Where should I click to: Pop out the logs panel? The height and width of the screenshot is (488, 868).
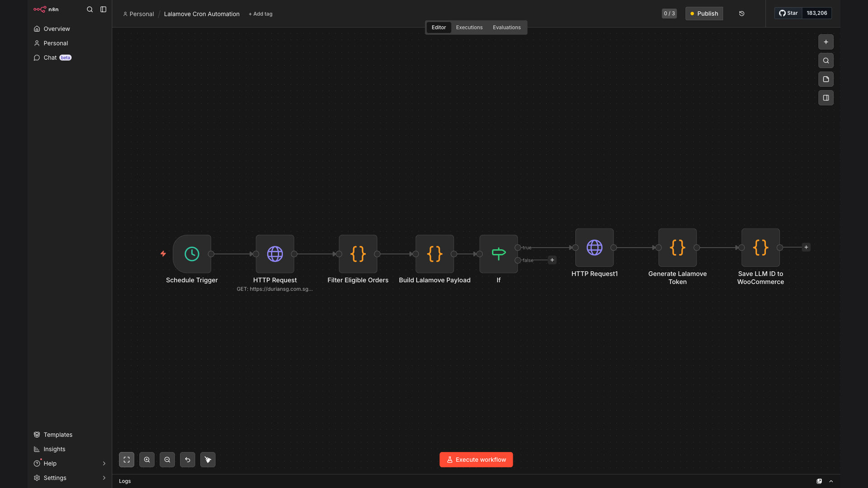pos(819,481)
